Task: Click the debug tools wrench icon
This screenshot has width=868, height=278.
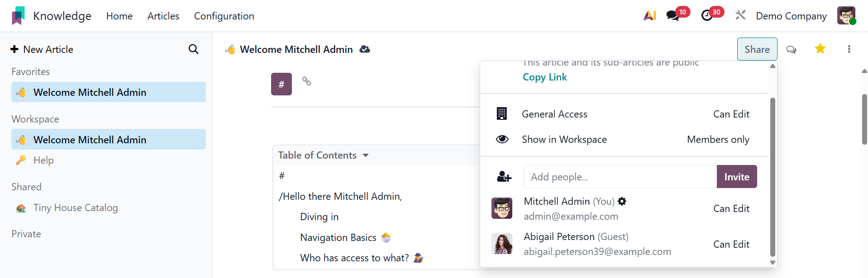Action: pyautogui.click(x=740, y=15)
